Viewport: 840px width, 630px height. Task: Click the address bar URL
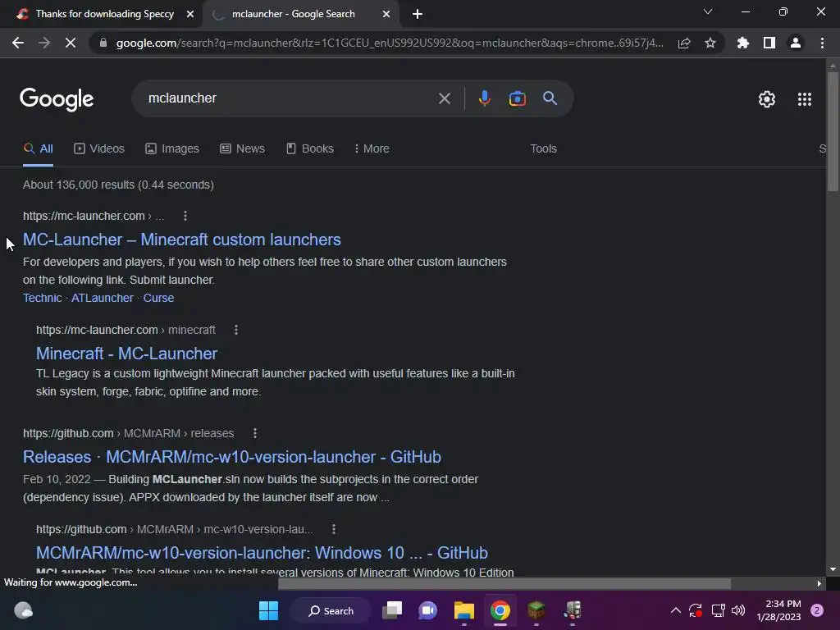coord(390,43)
